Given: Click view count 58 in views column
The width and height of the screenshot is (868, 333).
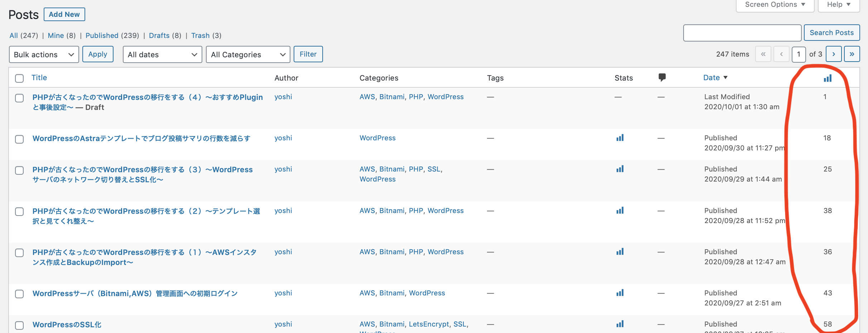Looking at the screenshot, I should (x=828, y=324).
